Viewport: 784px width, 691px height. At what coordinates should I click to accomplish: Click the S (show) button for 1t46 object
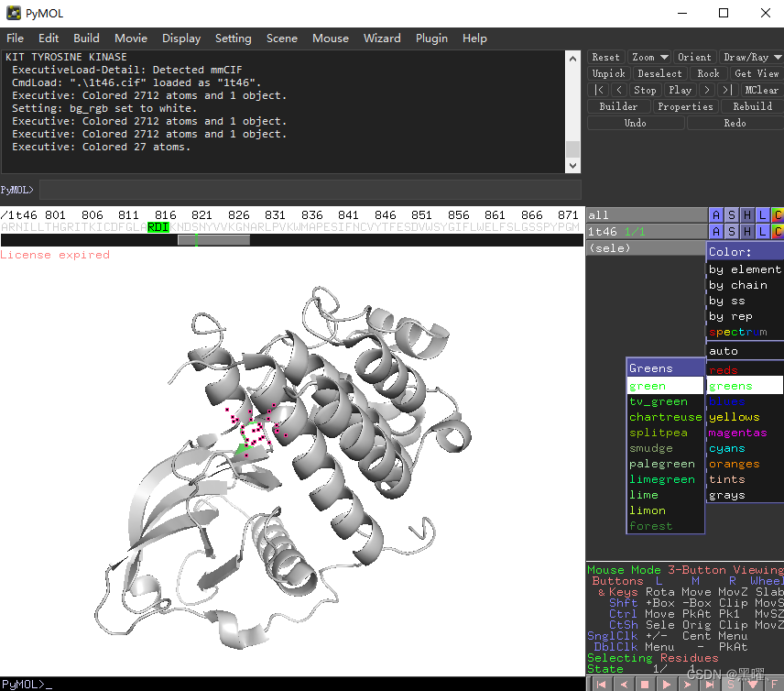(x=732, y=231)
